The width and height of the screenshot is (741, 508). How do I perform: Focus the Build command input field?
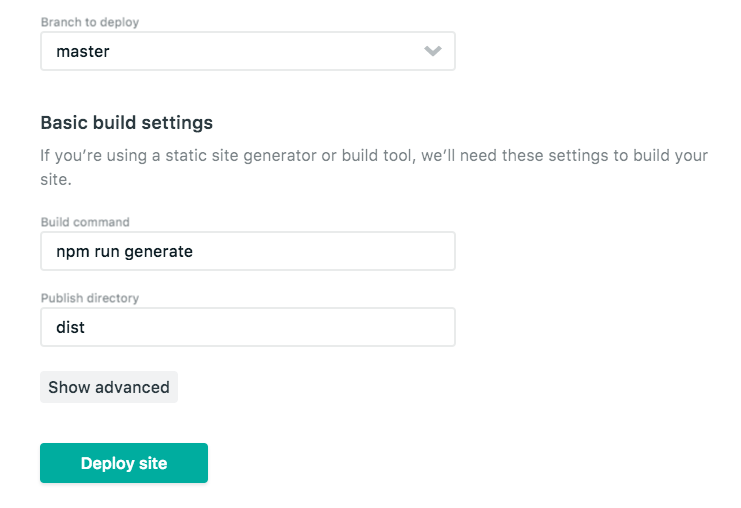pyautogui.click(x=247, y=251)
